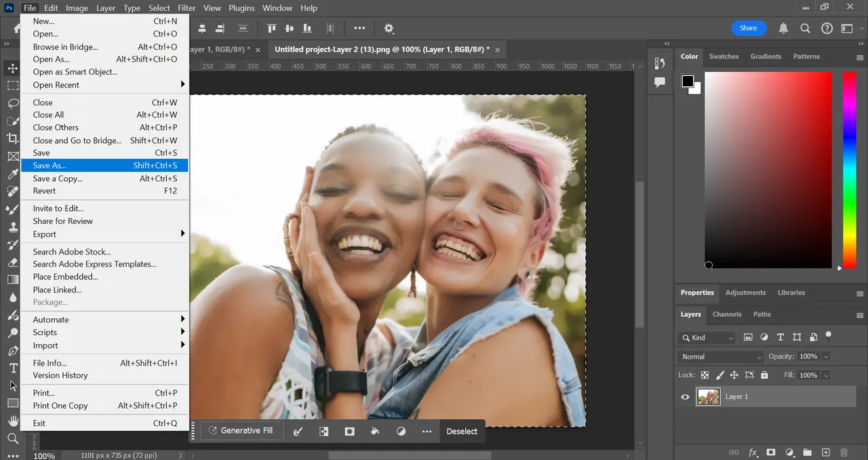Viewport: 868px width, 460px height.
Task: Click the blue Share button
Action: [749, 28]
